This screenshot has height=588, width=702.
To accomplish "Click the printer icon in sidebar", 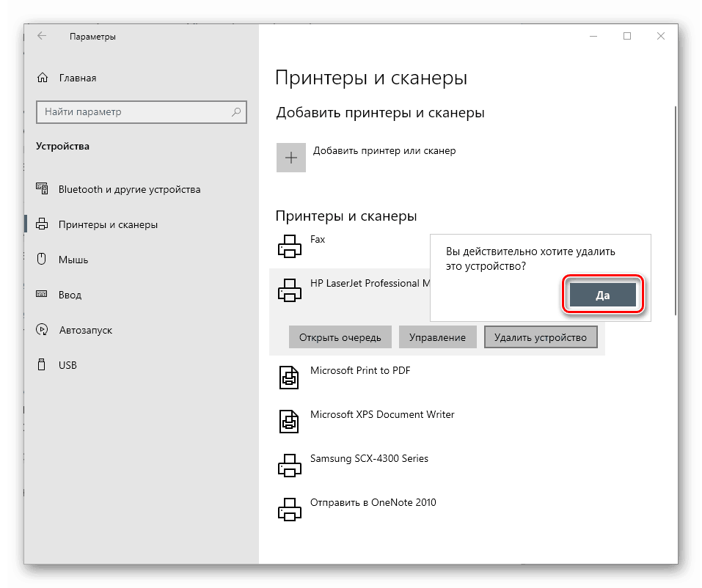I will 42,224.
